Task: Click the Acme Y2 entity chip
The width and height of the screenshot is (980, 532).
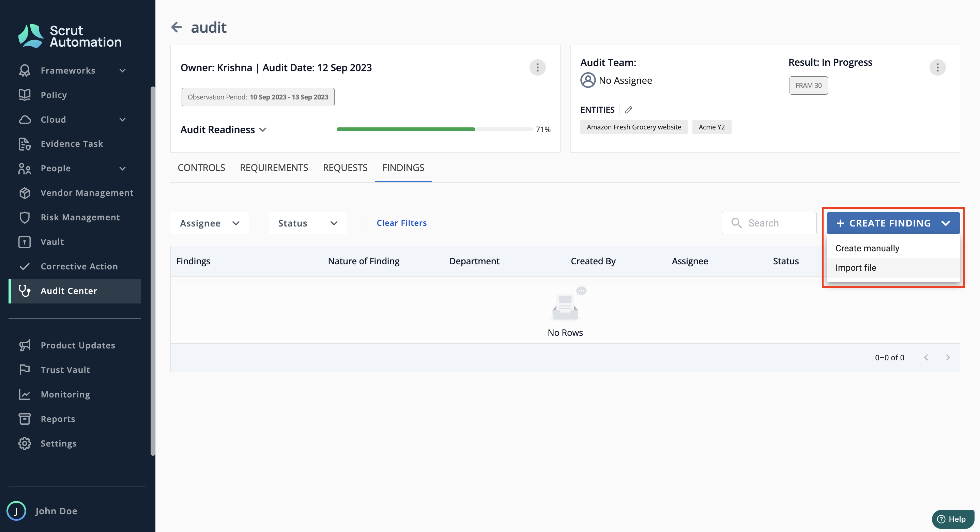Action: [711, 127]
